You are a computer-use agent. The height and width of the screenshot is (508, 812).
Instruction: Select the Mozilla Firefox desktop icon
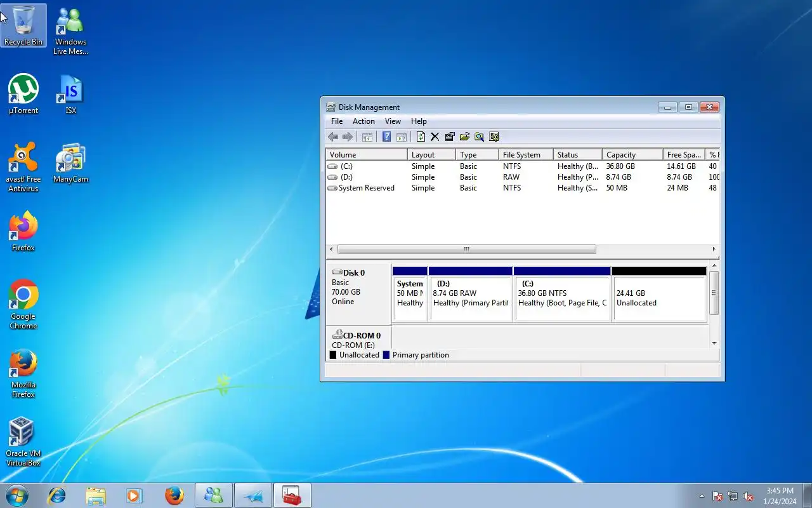pyautogui.click(x=23, y=373)
